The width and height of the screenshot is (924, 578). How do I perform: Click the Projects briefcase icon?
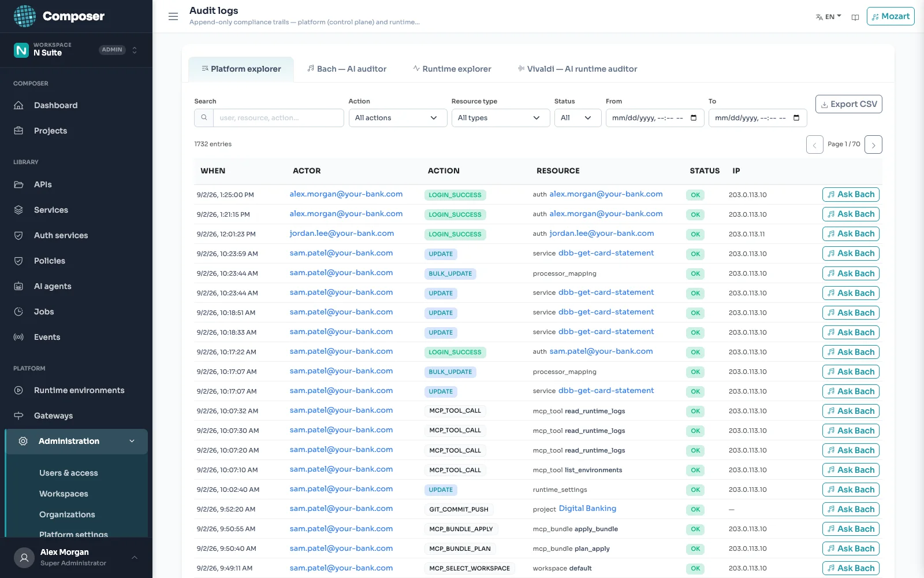pyautogui.click(x=18, y=131)
